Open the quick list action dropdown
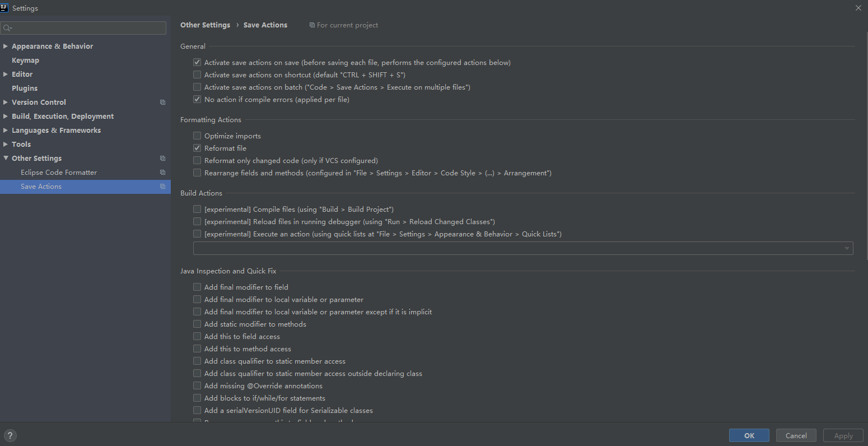This screenshot has width=868, height=446. 523,248
